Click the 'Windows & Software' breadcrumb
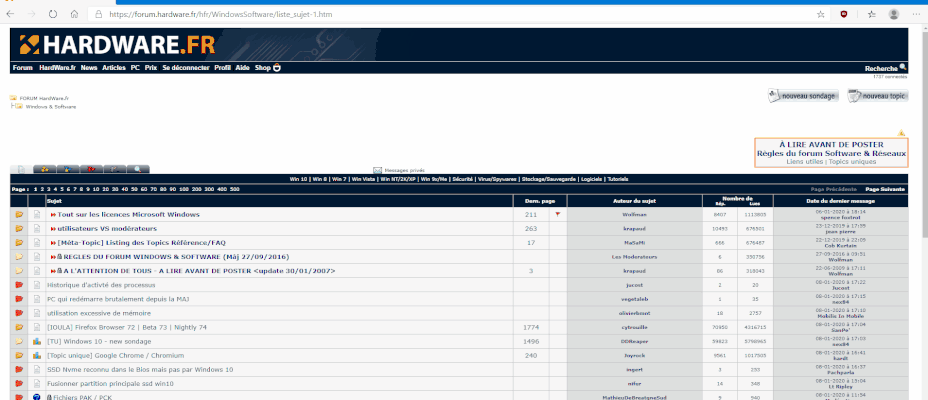 (x=51, y=107)
